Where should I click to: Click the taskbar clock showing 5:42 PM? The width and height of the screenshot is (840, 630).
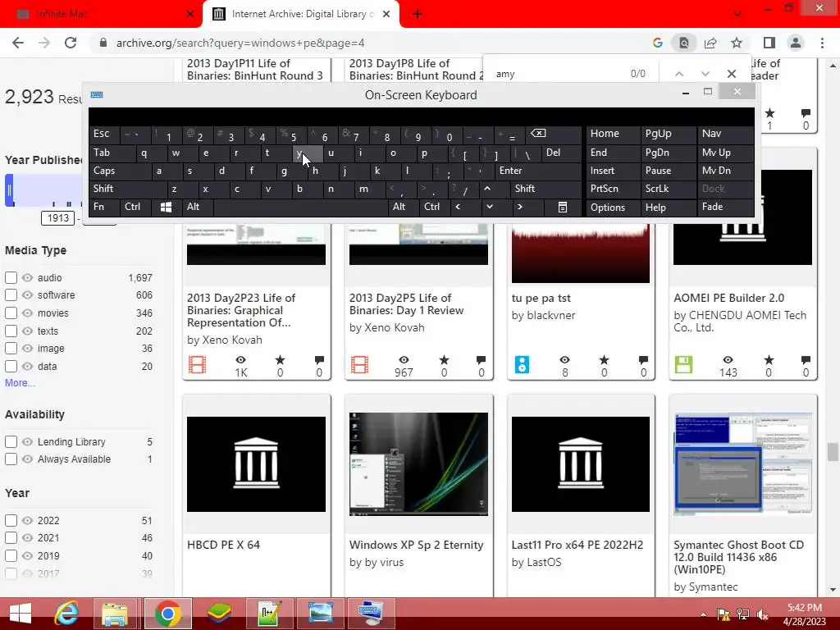(805, 614)
